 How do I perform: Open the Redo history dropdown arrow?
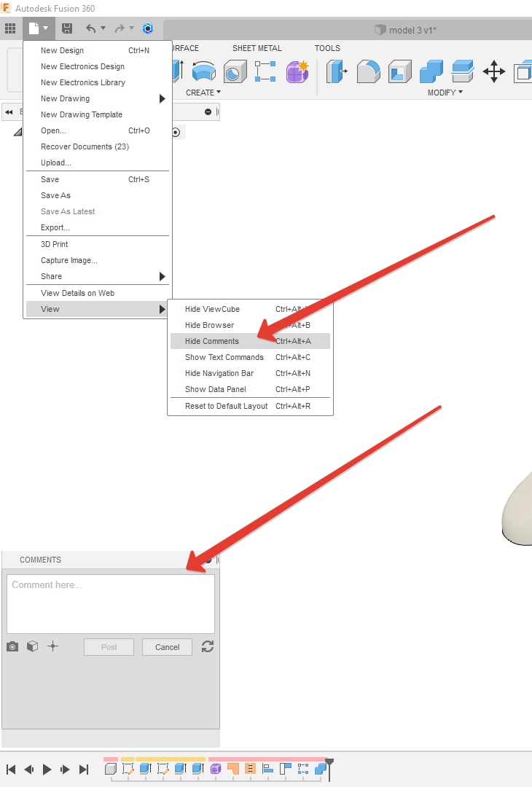coord(131,28)
